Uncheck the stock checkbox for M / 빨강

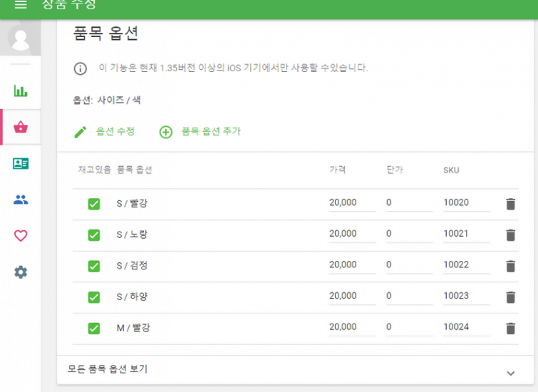click(93, 328)
